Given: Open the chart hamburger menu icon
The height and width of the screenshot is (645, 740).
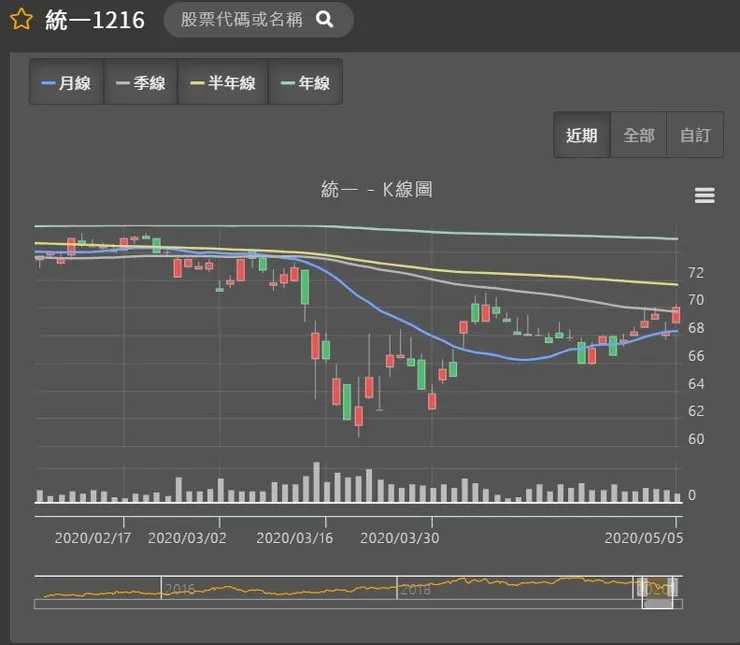Looking at the screenshot, I should pos(705,195).
